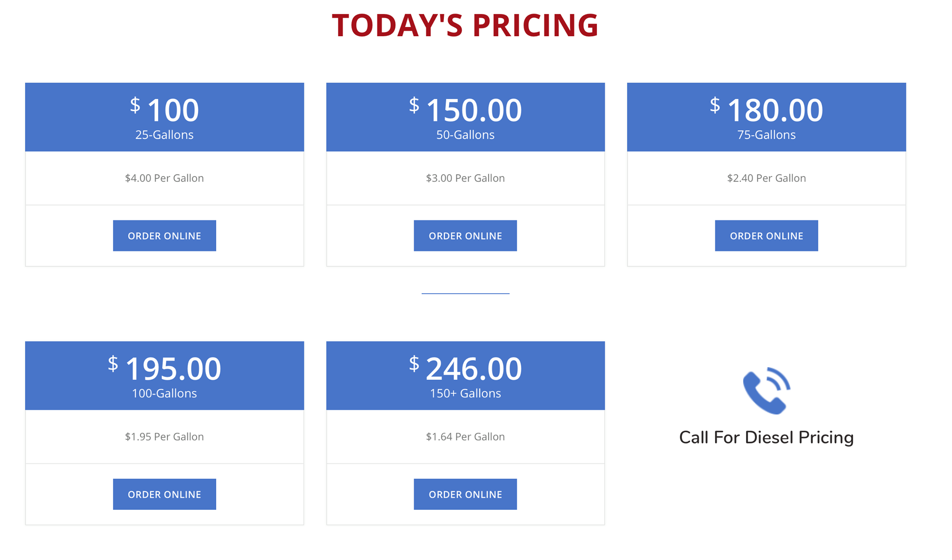
Task: Click the $1.95 Per Gallon text
Action: pos(164,436)
